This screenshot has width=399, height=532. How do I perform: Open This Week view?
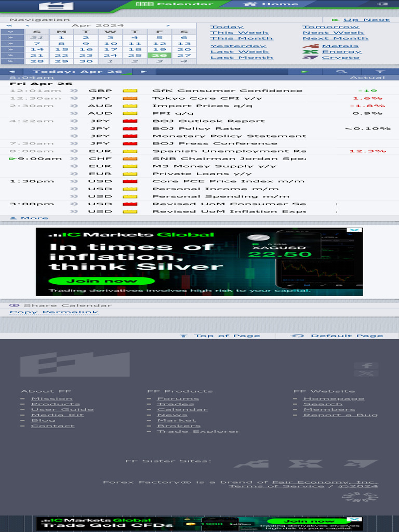click(239, 33)
